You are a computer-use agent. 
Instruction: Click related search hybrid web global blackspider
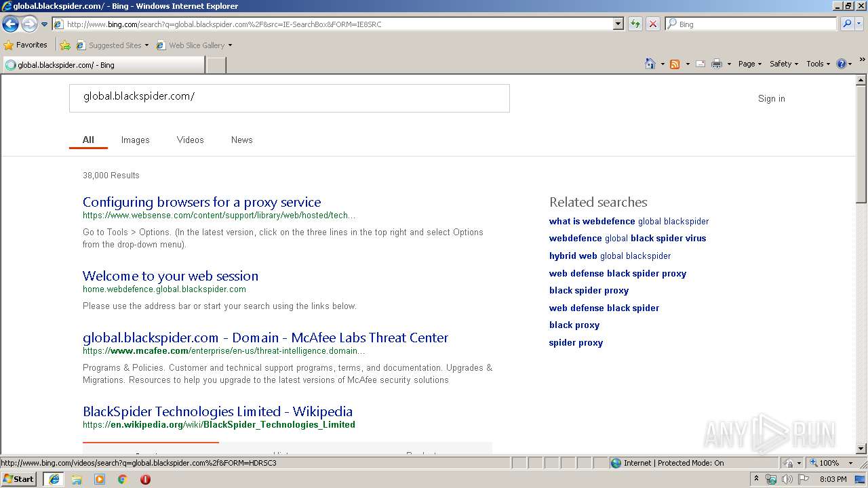pyautogui.click(x=610, y=256)
